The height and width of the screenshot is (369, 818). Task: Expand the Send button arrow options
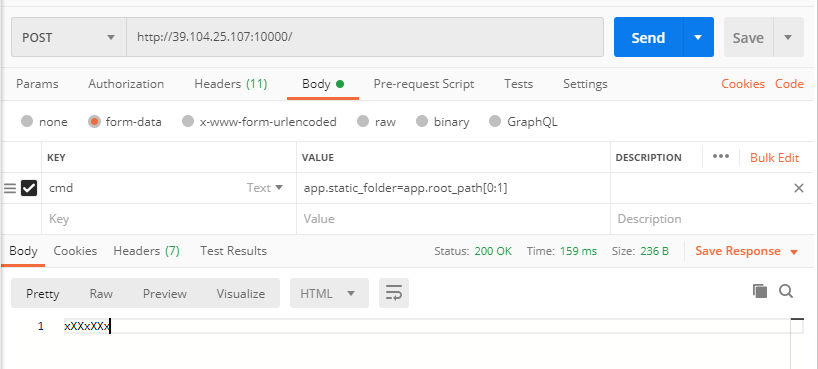(x=698, y=37)
